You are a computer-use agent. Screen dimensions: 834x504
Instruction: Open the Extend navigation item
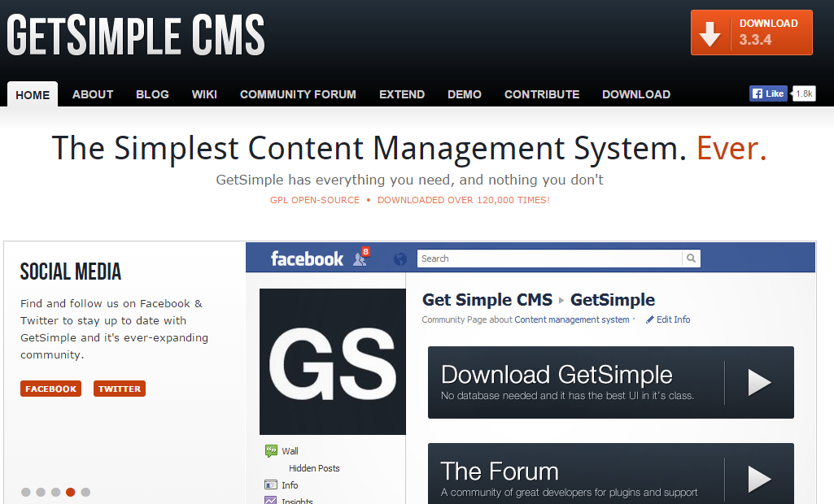point(402,94)
